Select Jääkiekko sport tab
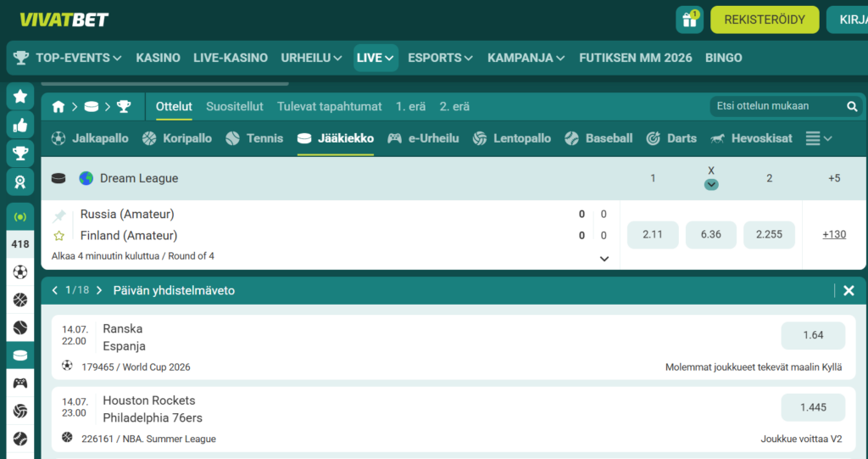Image resolution: width=868 pixels, height=459 pixels. coord(336,138)
